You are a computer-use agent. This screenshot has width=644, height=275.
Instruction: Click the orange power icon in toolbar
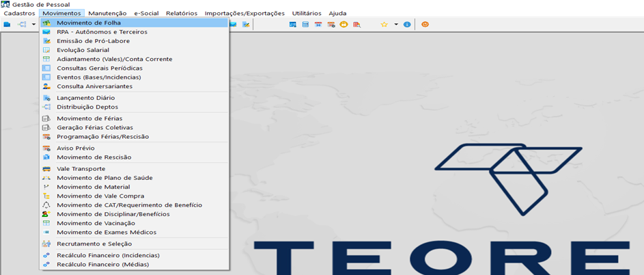point(425,25)
